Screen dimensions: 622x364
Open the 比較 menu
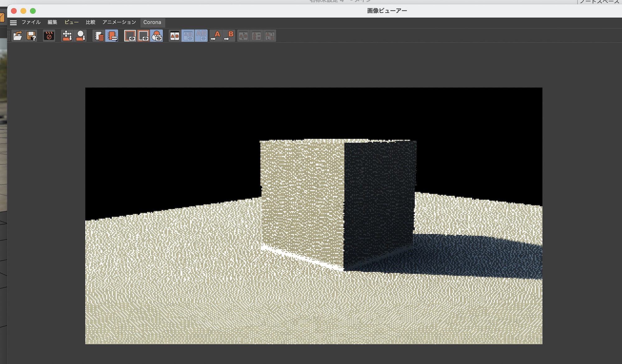coord(91,22)
